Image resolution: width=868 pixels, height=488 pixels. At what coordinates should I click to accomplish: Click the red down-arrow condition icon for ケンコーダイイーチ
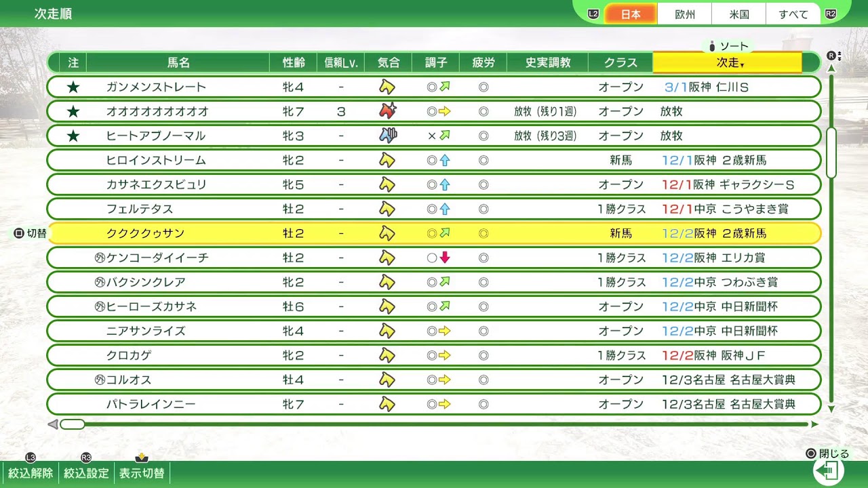point(445,258)
